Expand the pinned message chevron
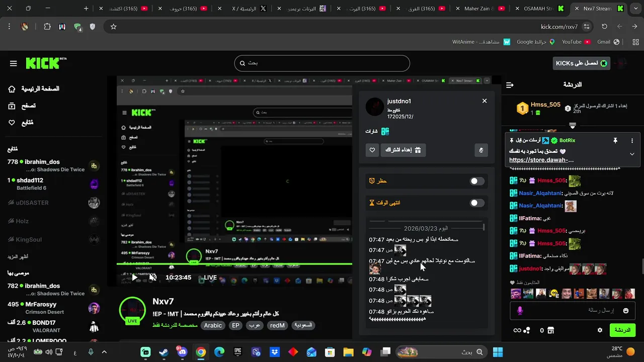The width and height of the screenshot is (644, 362). point(632,154)
